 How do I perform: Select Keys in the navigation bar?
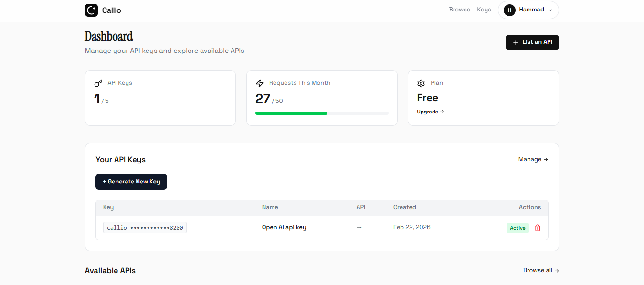(x=484, y=10)
